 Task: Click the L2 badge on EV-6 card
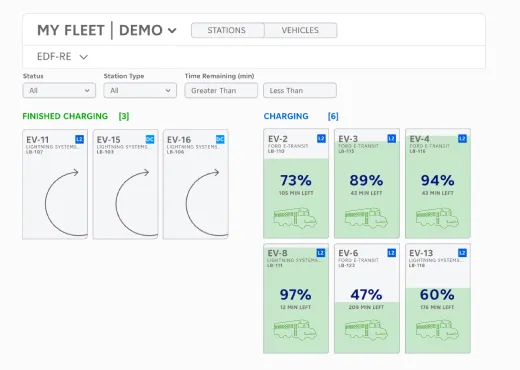pos(392,253)
